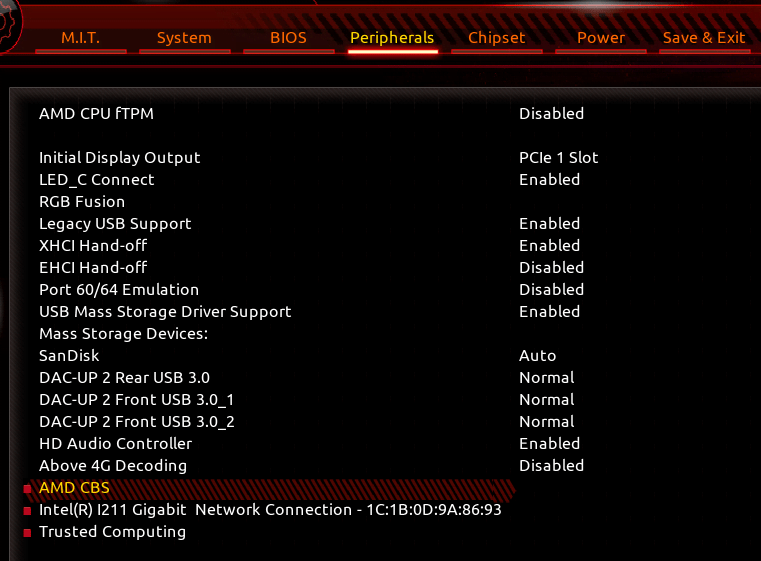Image resolution: width=761 pixels, height=561 pixels.
Task: Change the HD Audio Controller Enabled value
Action: pos(549,444)
